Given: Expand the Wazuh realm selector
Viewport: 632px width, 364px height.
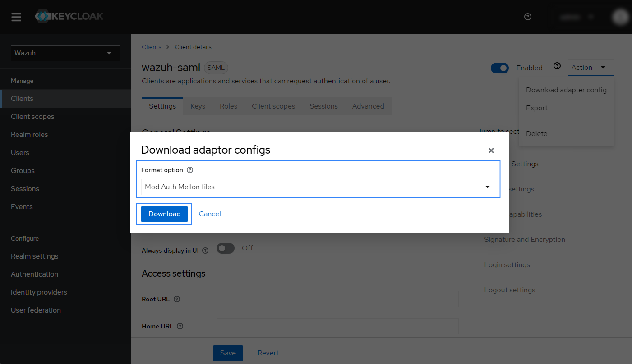Looking at the screenshot, I should click(65, 53).
